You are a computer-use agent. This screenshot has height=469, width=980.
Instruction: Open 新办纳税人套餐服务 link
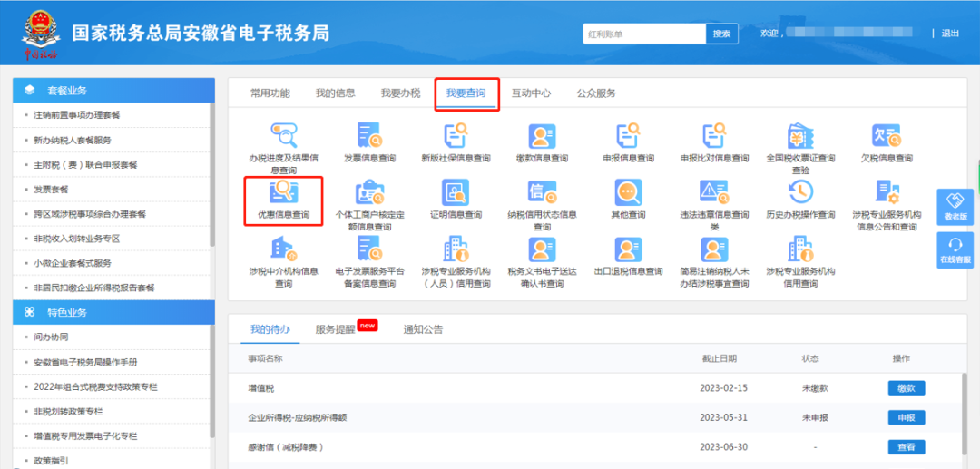pos(73,140)
